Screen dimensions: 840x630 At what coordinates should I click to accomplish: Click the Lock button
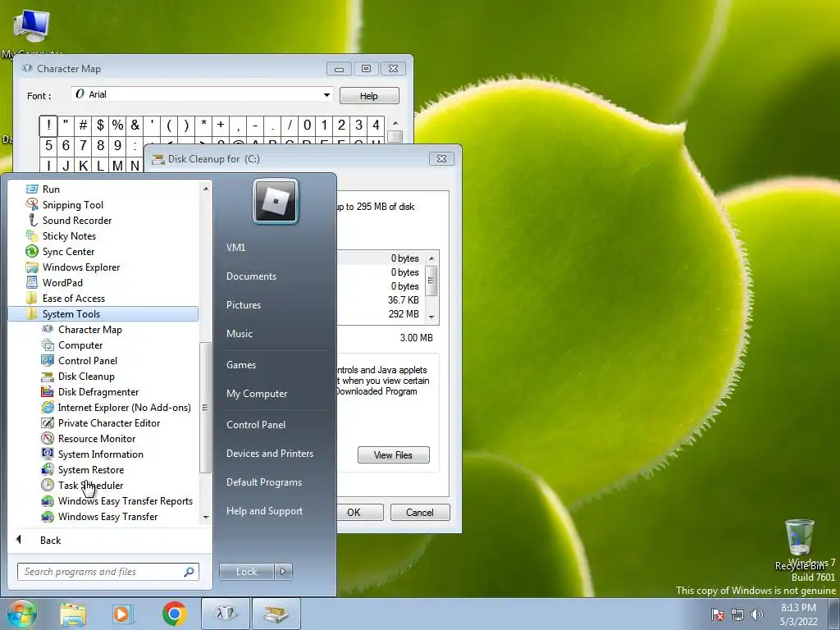pyautogui.click(x=246, y=572)
